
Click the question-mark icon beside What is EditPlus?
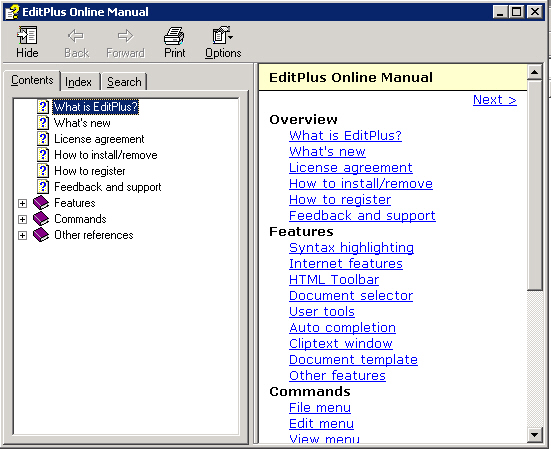(x=43, y=106)
